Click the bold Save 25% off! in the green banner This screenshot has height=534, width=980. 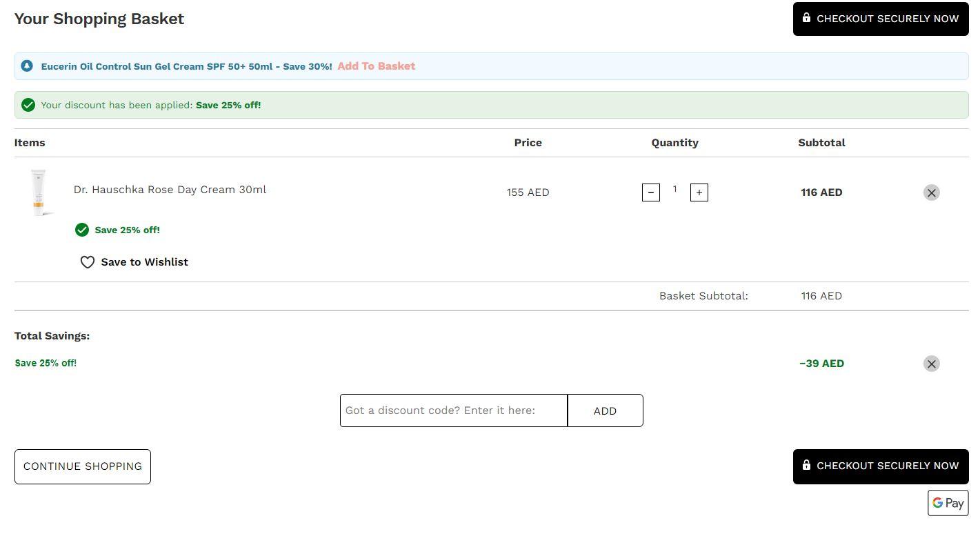(x=228, y=105)
